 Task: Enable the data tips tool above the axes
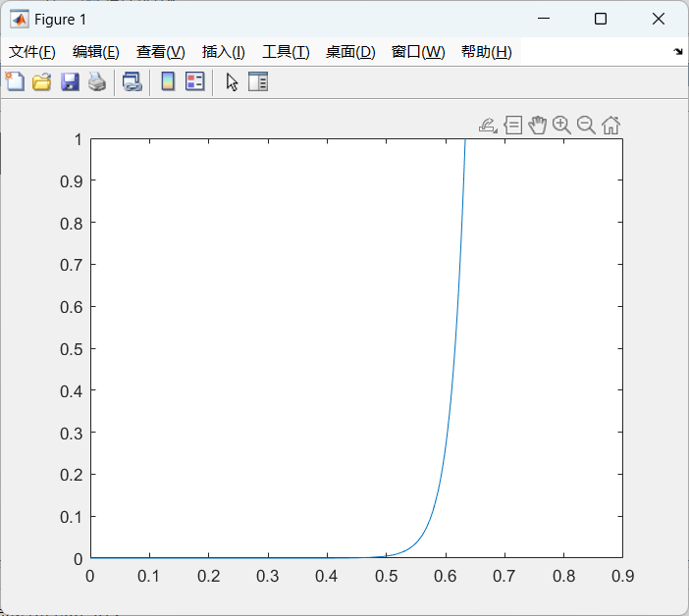click(x=512, y=126)
